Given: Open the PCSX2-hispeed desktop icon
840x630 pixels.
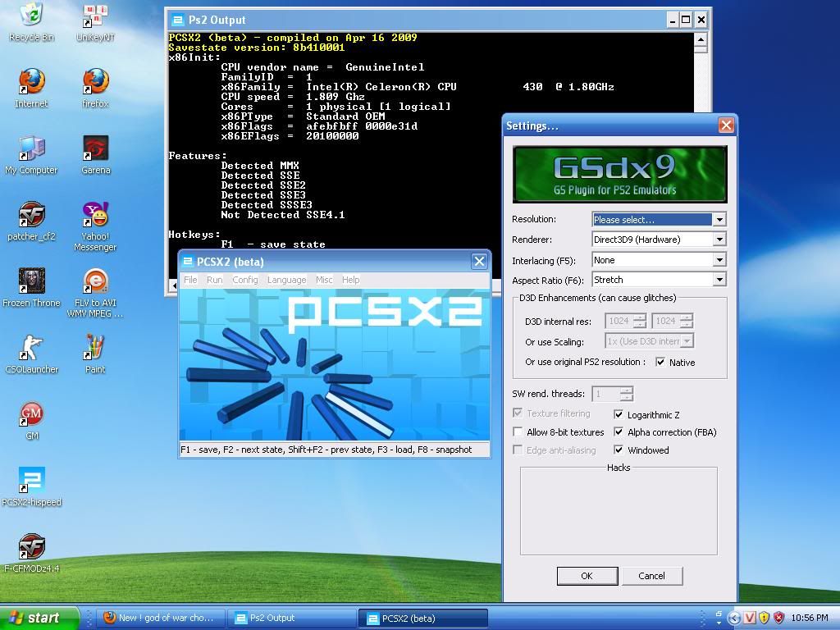Looking at the screenshot, I should (x=32, y=481).
